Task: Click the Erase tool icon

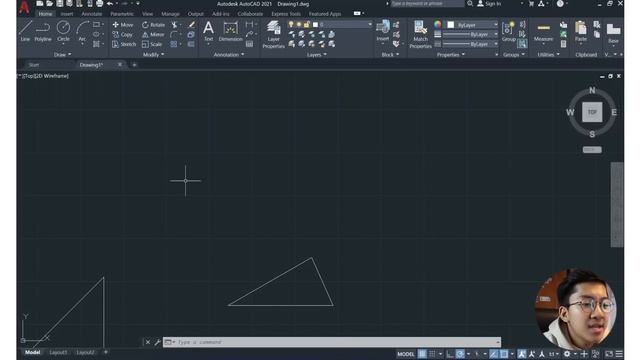Action: coord(191,25)
